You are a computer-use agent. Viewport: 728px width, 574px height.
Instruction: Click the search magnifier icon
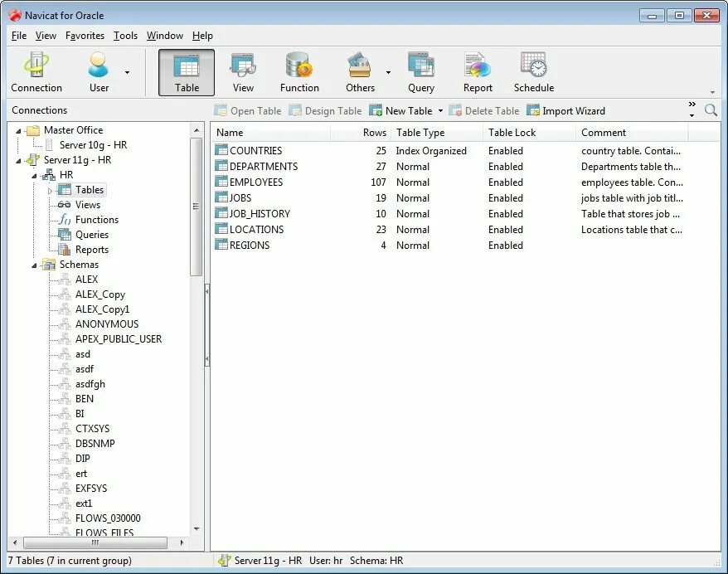coord(711,110)
